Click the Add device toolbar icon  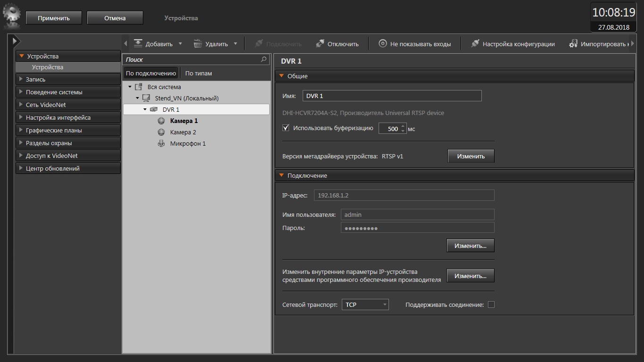tap(138, 44)
